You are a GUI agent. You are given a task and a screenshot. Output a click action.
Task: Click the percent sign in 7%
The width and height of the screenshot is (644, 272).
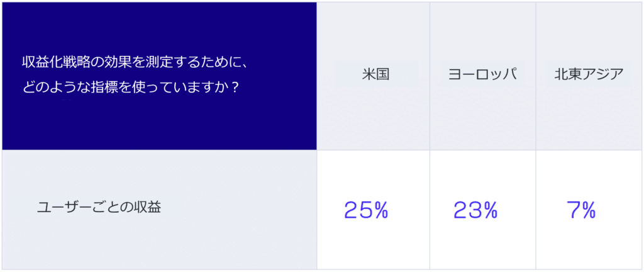[588, 210]
